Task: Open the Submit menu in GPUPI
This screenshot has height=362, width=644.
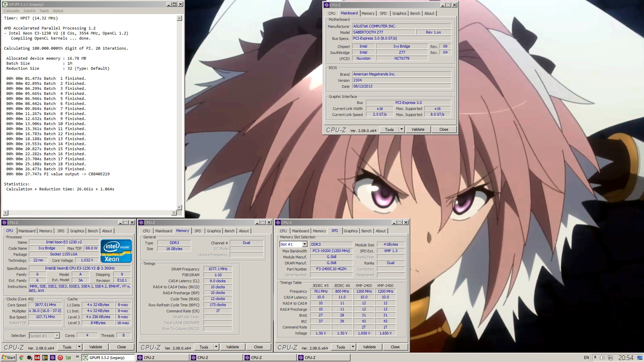Action: pos(29,11)
